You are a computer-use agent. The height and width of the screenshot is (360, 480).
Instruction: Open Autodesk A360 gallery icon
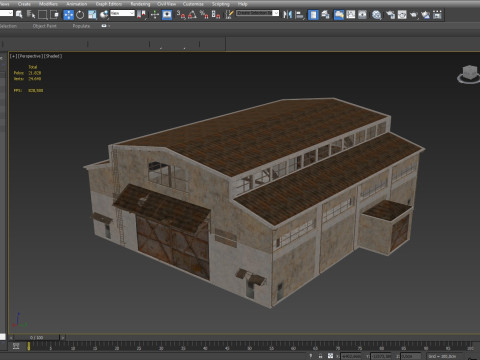point(437,15)
